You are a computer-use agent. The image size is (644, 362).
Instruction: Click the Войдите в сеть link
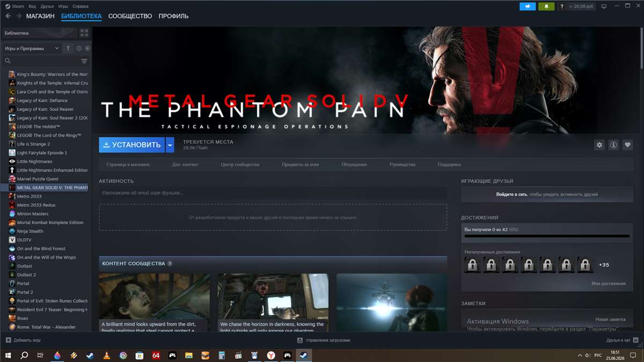coord(511,194)
